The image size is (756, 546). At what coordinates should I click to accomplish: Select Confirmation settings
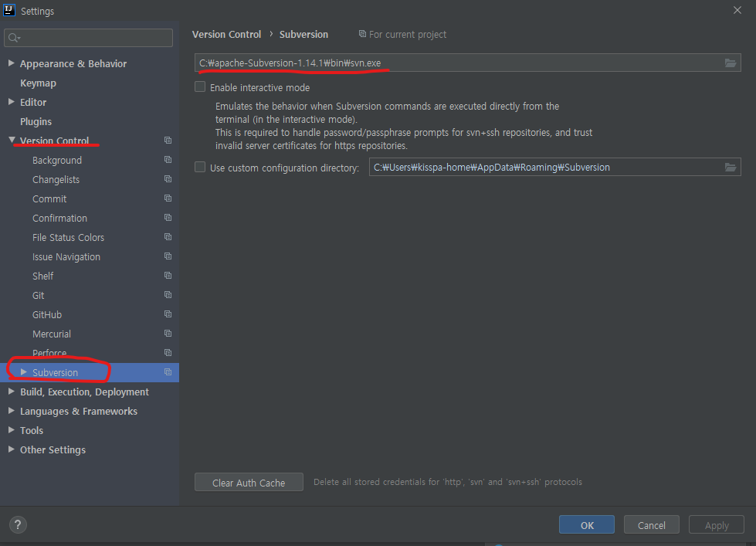(59, 218)
